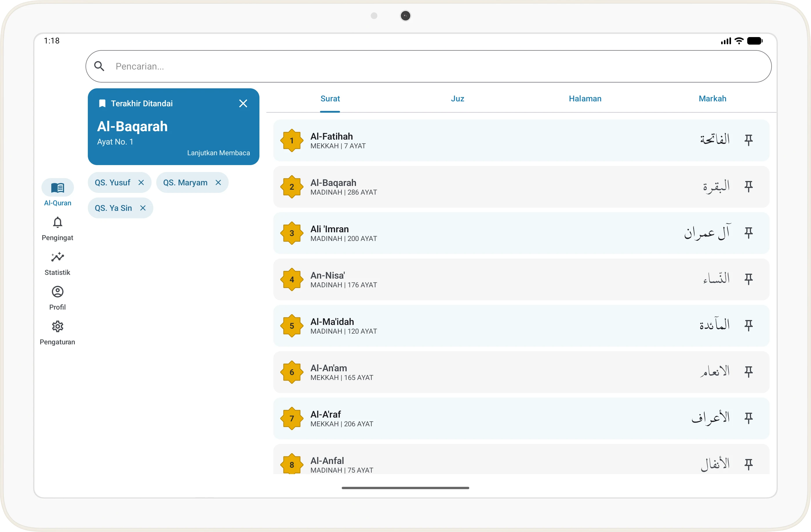Click the surah number 5 badge

coord(292,326)
